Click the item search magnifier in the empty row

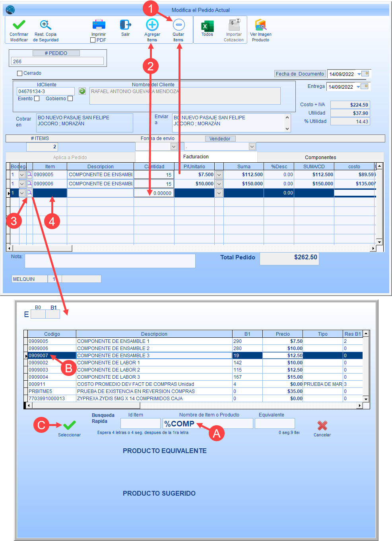(x=29, y=193)
